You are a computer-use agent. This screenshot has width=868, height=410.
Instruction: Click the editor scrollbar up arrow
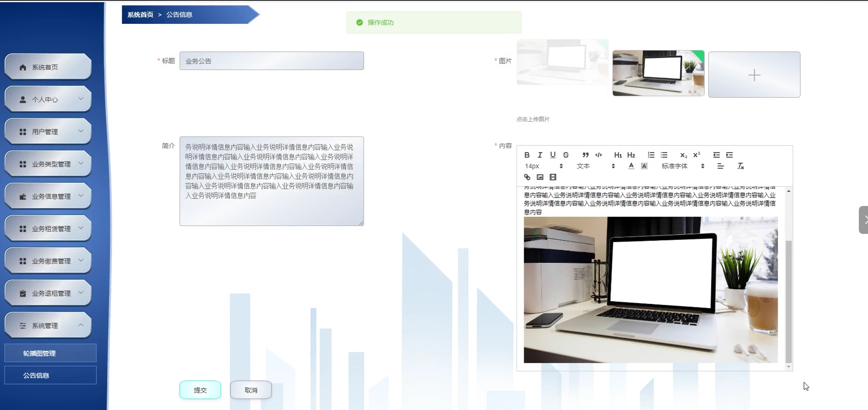pos(788,191)
